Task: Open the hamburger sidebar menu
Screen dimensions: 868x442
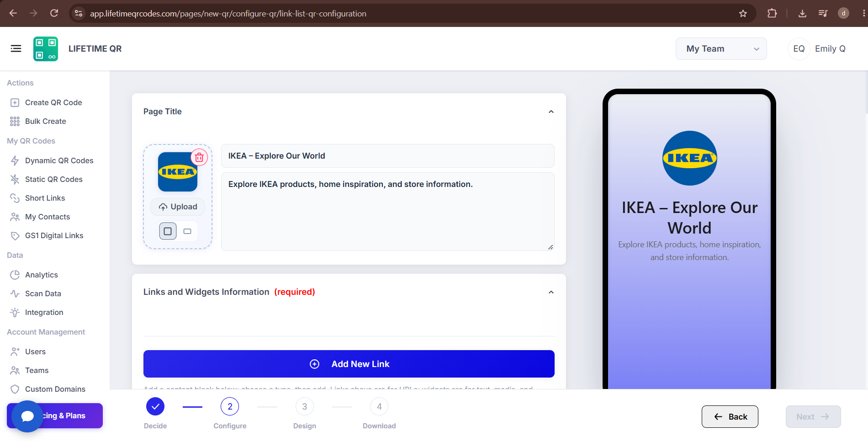Action: (x=16, y=48)
